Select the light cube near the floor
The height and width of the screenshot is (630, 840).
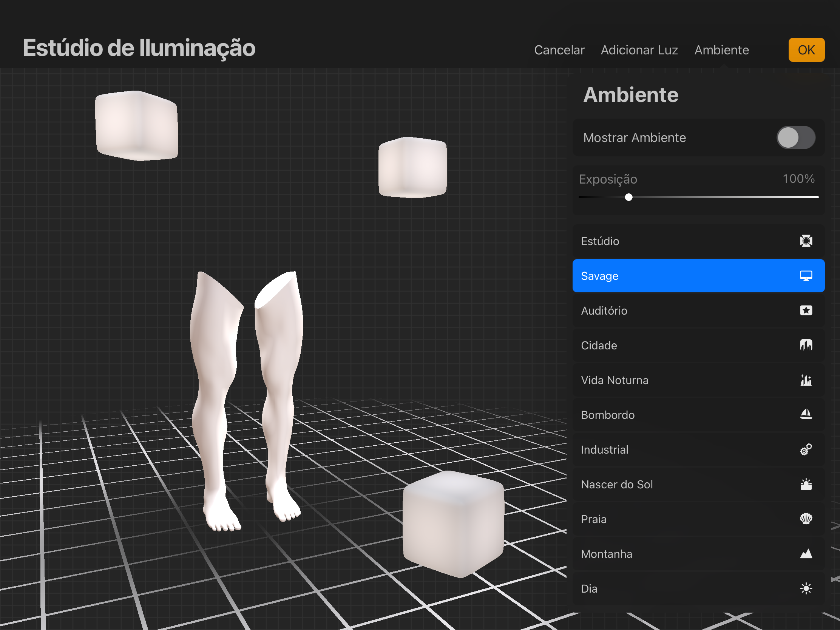pos(453,524)
